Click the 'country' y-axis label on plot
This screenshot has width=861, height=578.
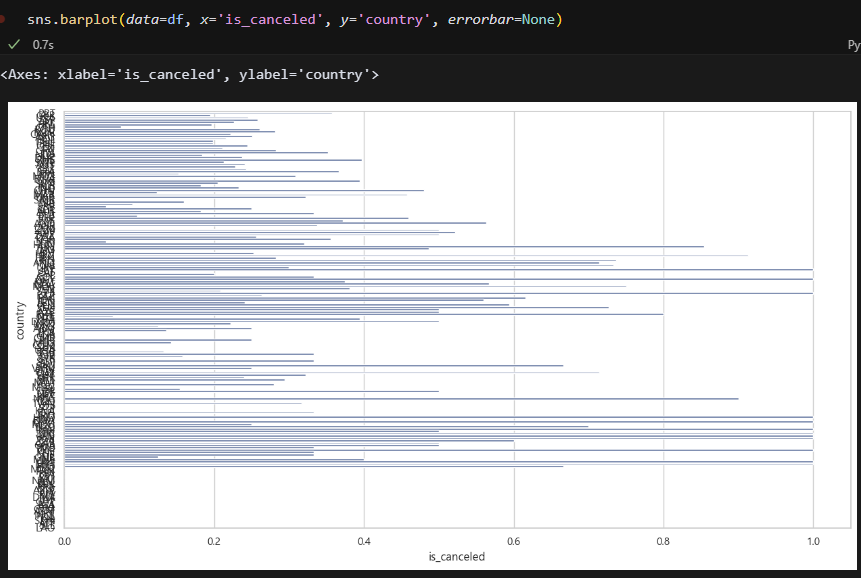(x=20, y=320)
